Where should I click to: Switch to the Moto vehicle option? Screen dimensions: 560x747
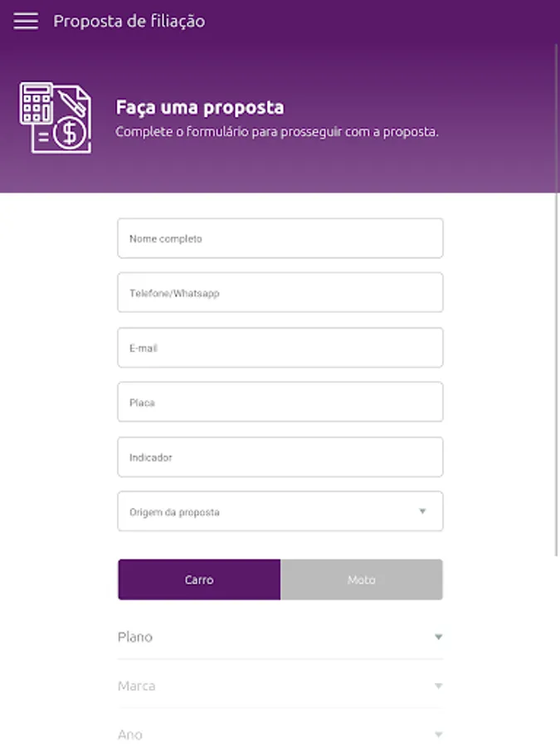pos(361,579)
